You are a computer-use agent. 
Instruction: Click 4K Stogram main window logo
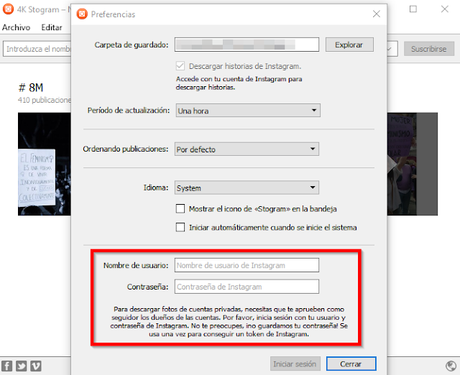coord(8,9)
